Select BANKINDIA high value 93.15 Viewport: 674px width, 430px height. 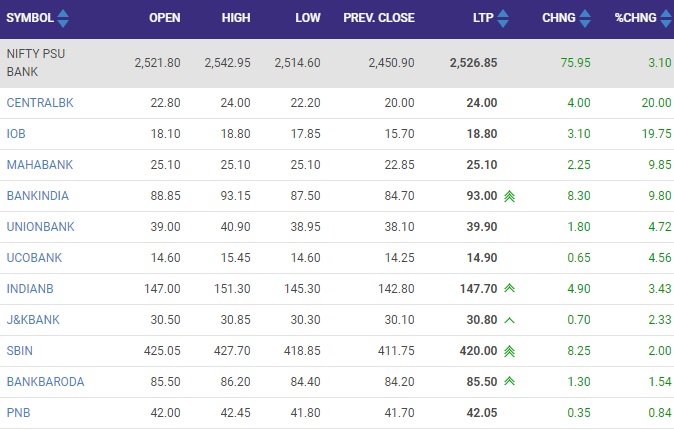pos(236,196)
